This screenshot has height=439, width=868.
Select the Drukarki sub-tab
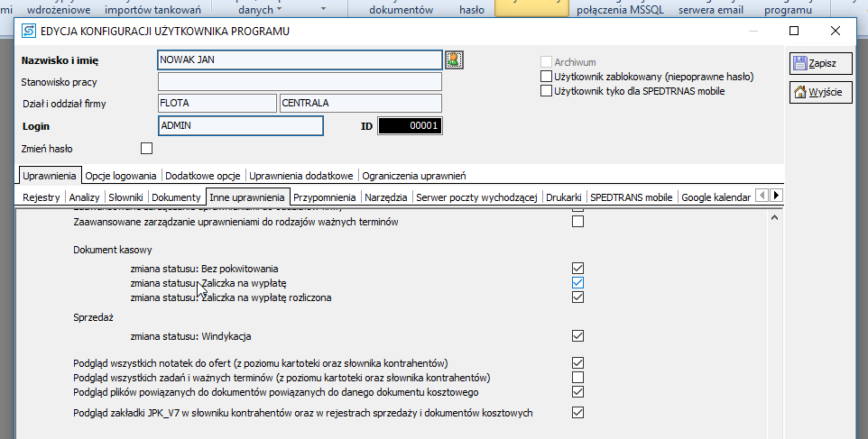(564, 197)
